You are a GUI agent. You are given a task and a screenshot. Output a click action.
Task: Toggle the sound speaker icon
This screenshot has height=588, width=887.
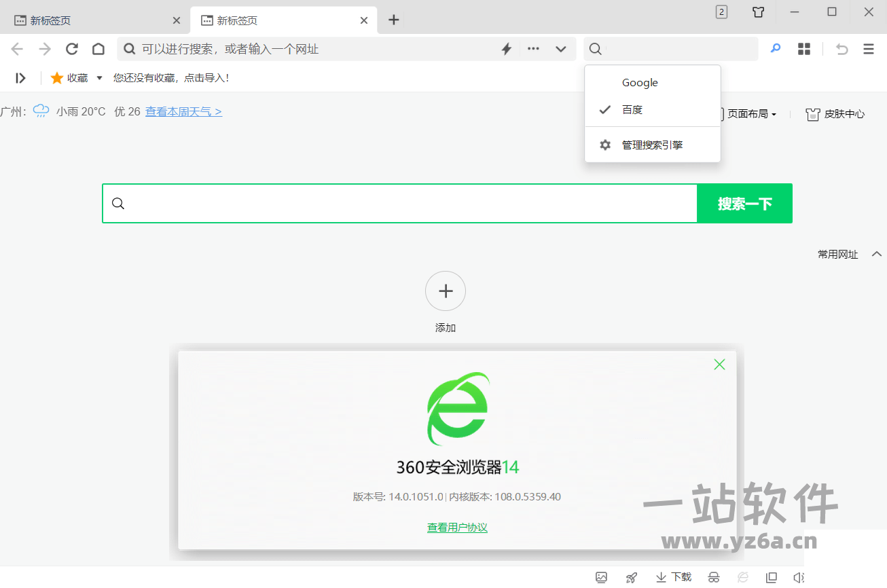tap(799, 577)
